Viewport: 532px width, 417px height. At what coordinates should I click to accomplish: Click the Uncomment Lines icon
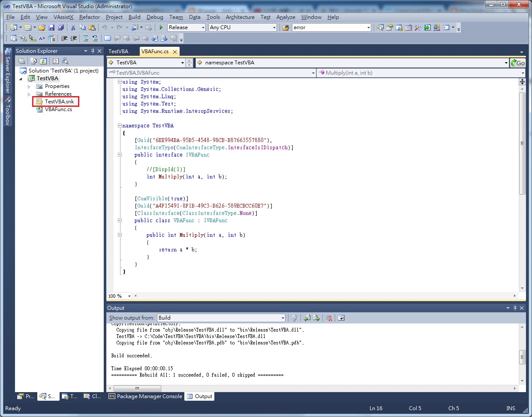[x=95, y=38]
